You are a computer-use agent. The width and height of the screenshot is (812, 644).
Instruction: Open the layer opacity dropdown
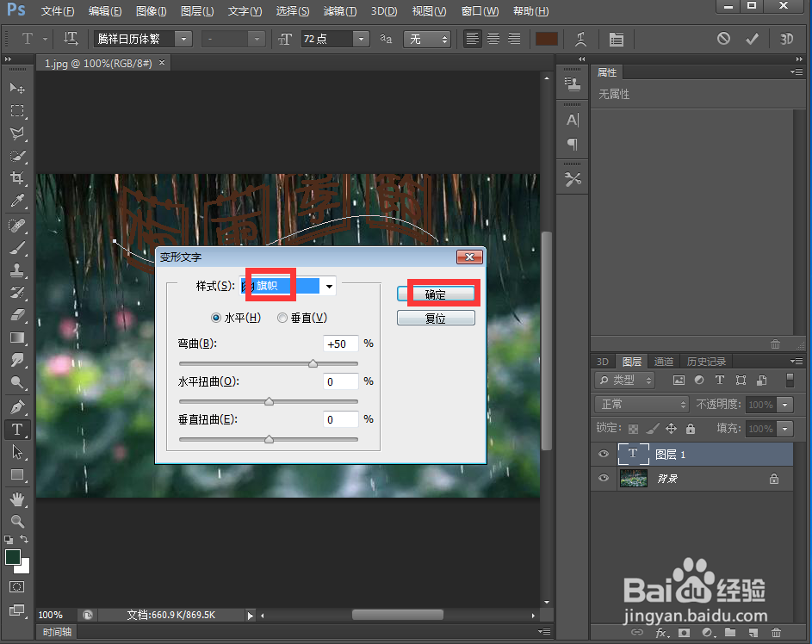coord(785,405)
